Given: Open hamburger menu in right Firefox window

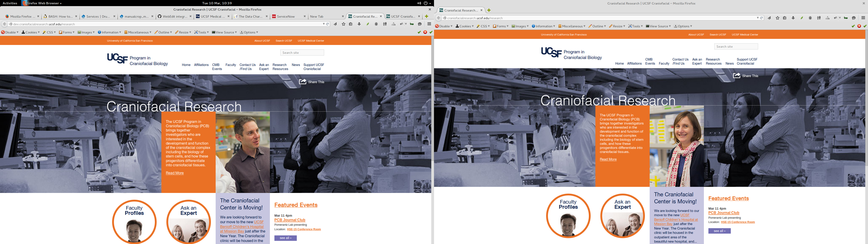Looking at the screenshot, I should (x=863, y=18).
